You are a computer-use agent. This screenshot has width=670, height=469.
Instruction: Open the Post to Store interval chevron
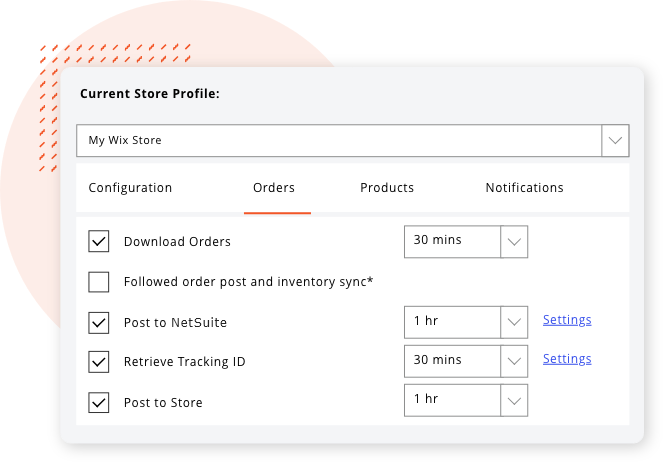point(514,401)
